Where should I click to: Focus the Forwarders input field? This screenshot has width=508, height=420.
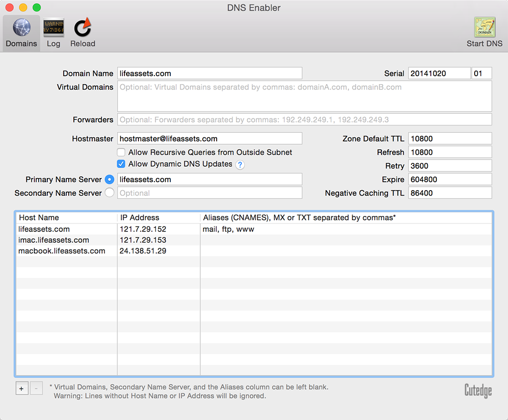click(x=304, y=119)
